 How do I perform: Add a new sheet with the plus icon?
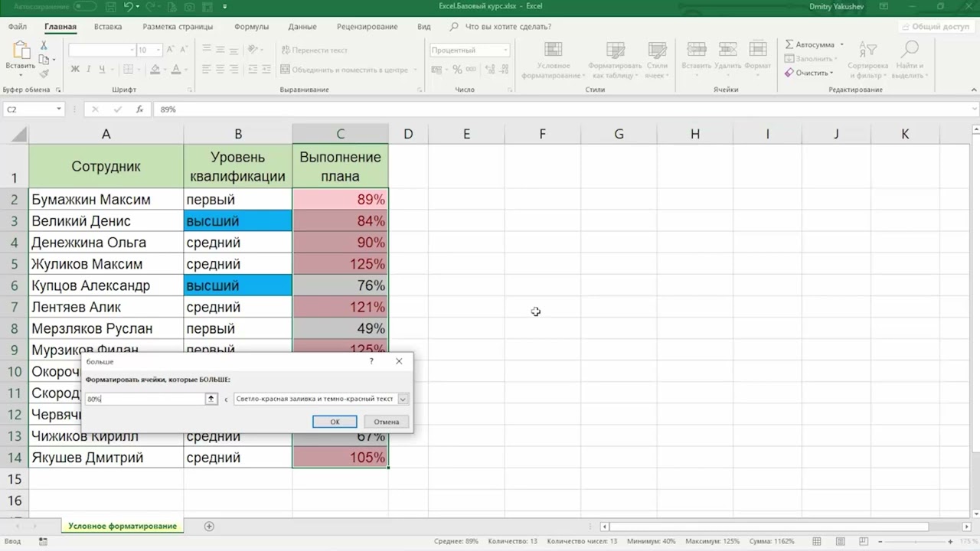(x=209, y=526)
